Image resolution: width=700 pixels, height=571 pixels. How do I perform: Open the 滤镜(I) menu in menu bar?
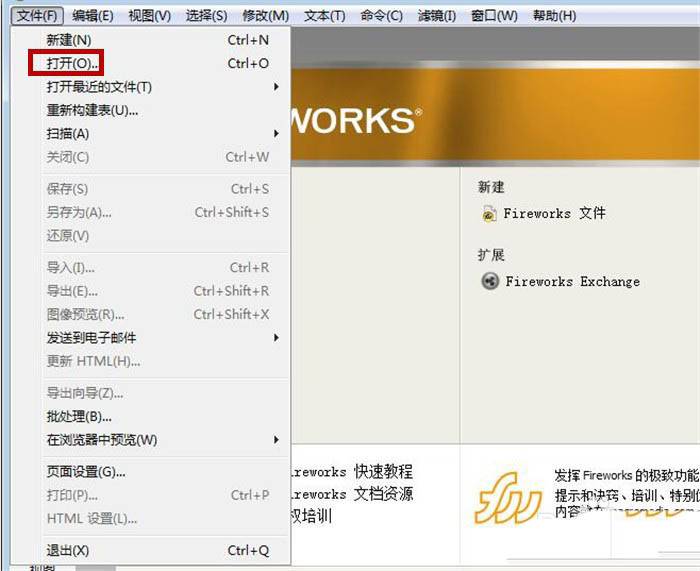click(x=436, y=16)
